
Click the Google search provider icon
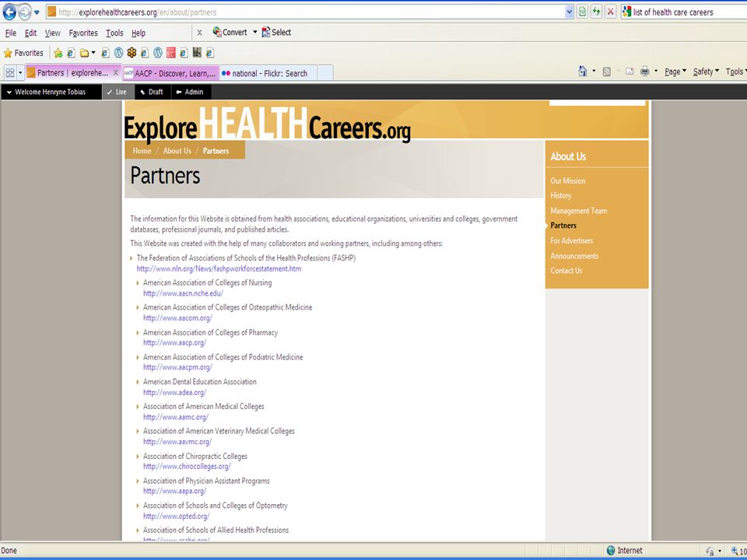pos(626,12)
